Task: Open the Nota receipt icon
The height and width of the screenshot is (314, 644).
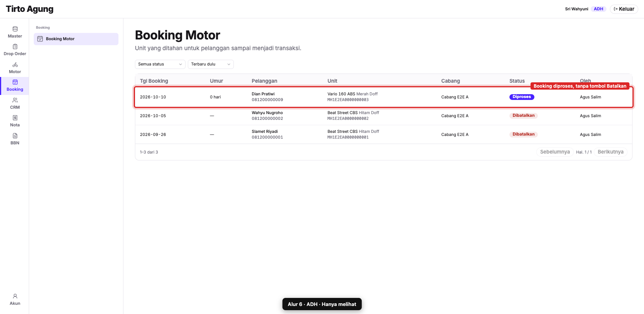Action: [15, 118]
